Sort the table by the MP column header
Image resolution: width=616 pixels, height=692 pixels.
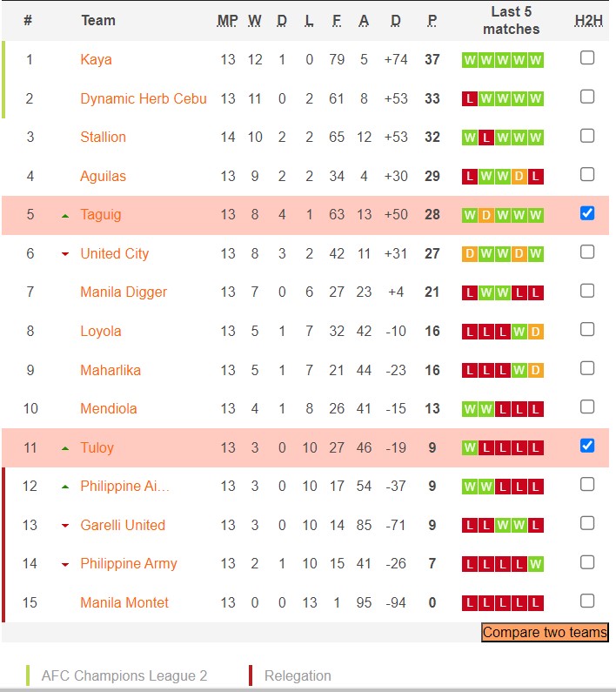coord(227,20)
